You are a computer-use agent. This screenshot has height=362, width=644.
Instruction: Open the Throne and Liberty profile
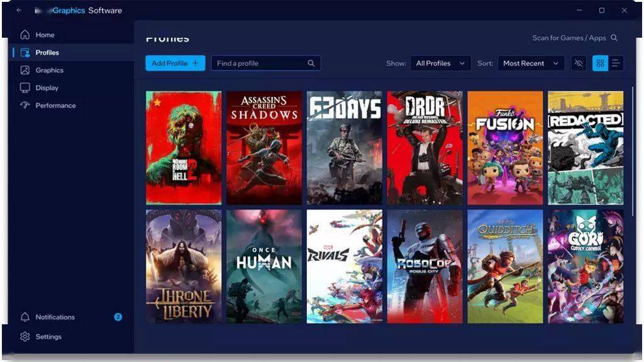tap(184, 266)
